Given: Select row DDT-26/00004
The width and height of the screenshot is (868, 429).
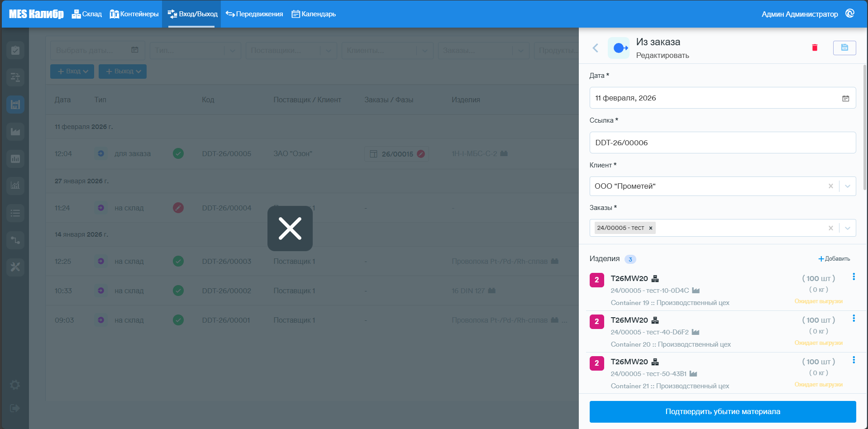Looking at the screenshot, I should coord(312,208).
